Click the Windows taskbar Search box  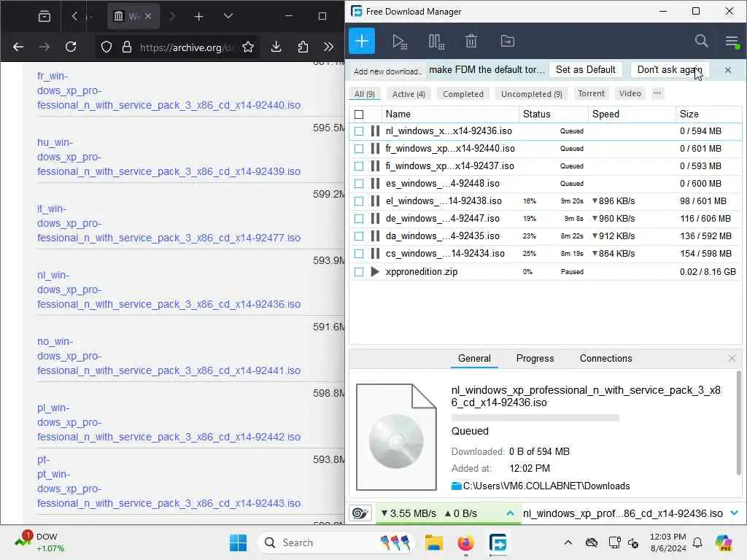336,542
